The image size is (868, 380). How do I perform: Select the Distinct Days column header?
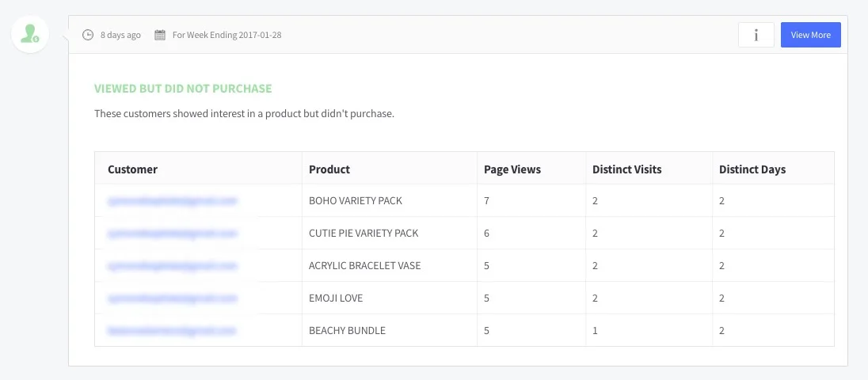coord(752,169)
